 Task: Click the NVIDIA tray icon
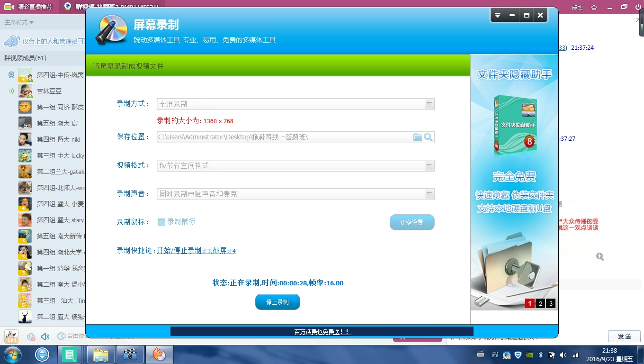click(x=529, y=355)
